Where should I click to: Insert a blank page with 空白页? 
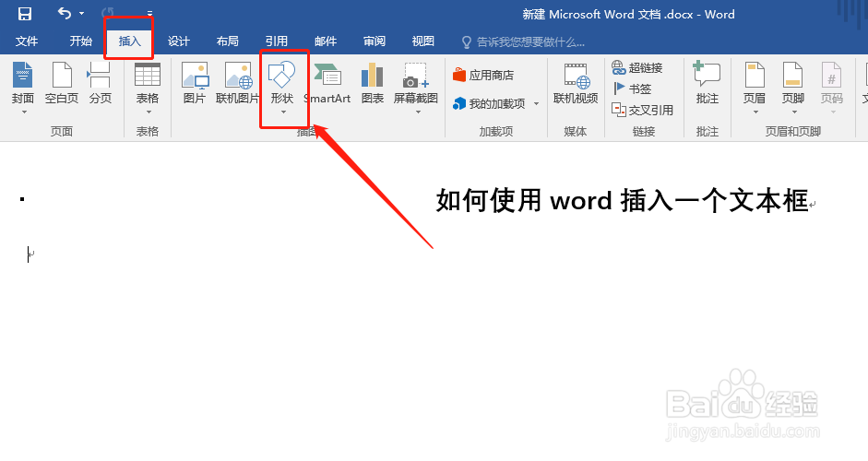(62, 83)
